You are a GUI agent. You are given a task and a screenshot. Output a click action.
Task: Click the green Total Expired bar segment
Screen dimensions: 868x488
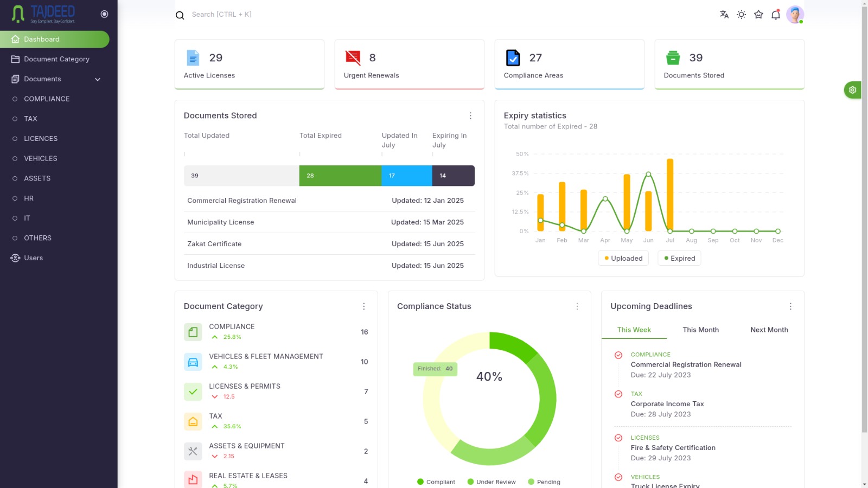tap(340, 176)
